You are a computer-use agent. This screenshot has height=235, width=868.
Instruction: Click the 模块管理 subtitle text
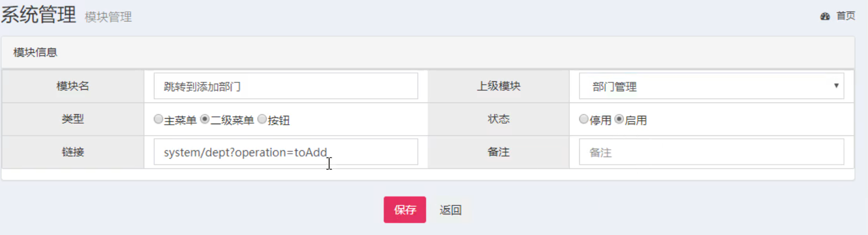pos(108,17)
